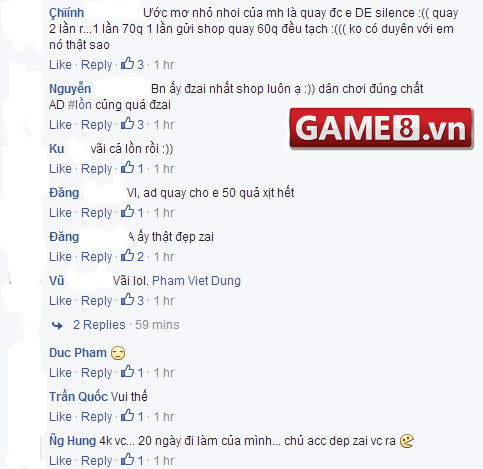This screenshot has width=483, height=469.
Task: Click reply arrow icon beside 2 Replies
Action: click(57, 325)
